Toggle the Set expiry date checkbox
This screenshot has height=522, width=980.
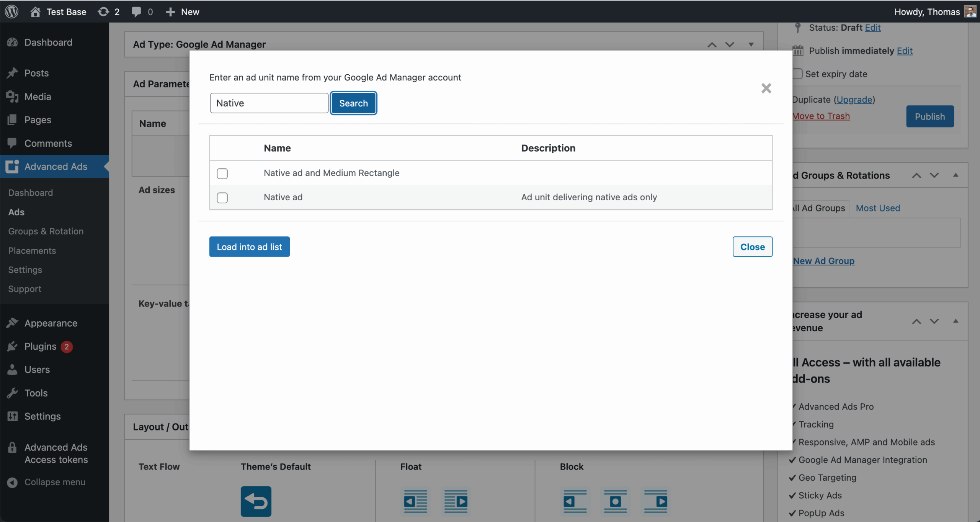click(797, 74)
